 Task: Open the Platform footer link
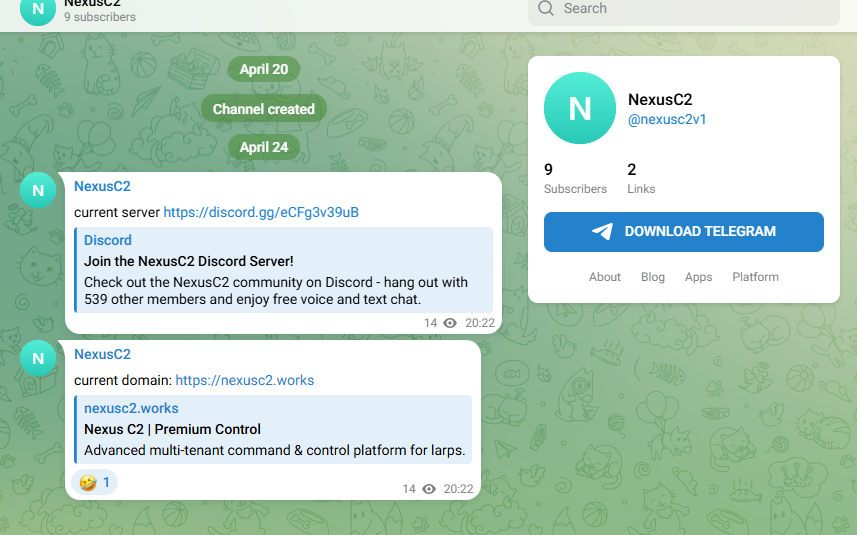pyautogui.click(x=755, y=277)
